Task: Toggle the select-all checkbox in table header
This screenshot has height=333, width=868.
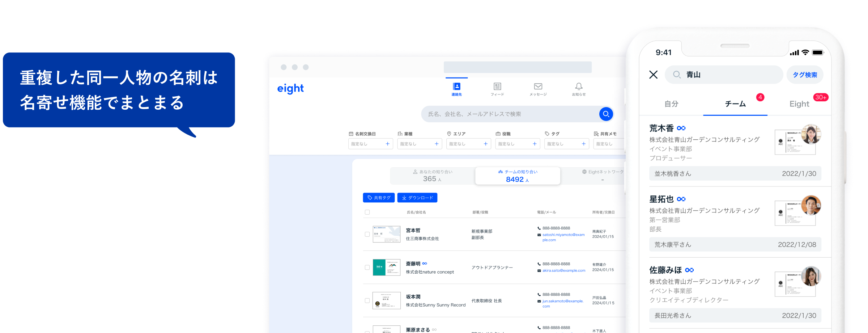Action: point(367,212)
